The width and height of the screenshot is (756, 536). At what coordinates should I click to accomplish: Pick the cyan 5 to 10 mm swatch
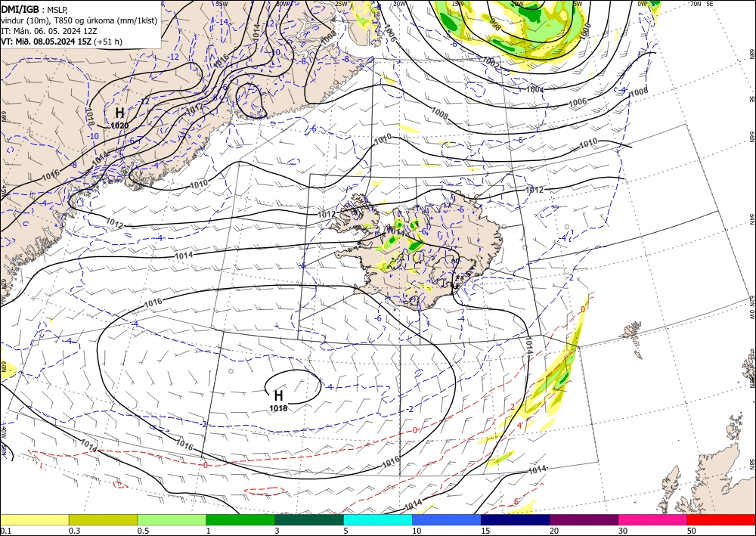(x=378, y=519)
